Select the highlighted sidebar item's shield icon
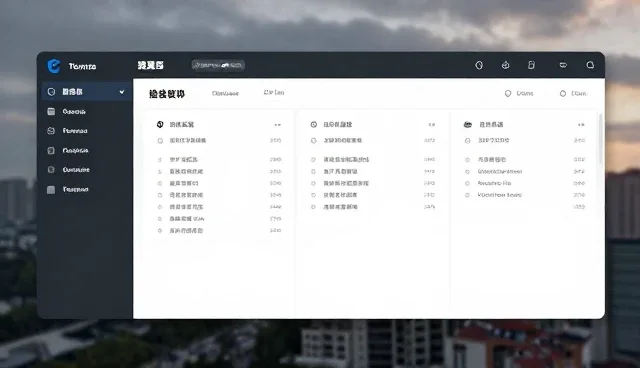This screenshot has height=368, width=640. point(51,92)
